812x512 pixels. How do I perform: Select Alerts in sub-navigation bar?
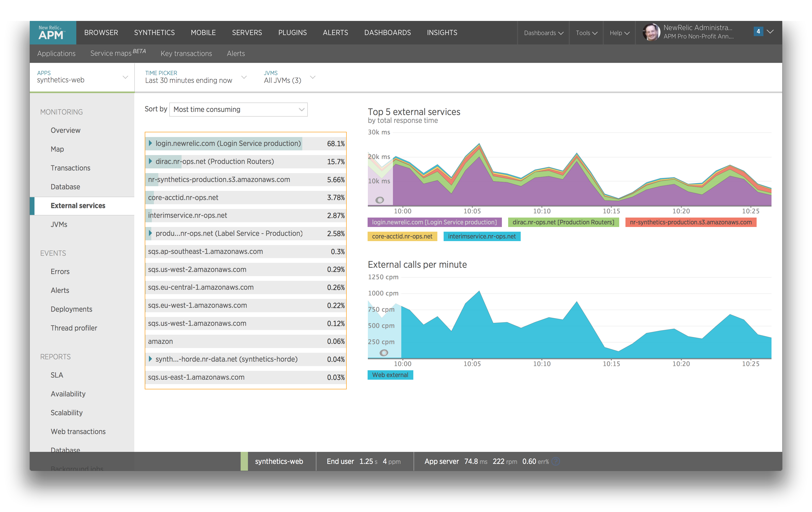236,53
